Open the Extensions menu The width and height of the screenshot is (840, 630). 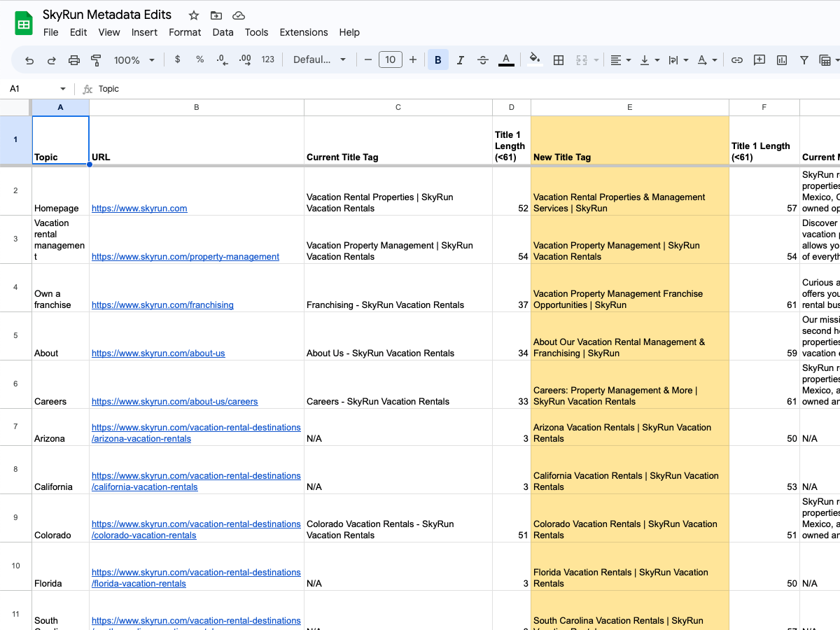coord(303,32)
